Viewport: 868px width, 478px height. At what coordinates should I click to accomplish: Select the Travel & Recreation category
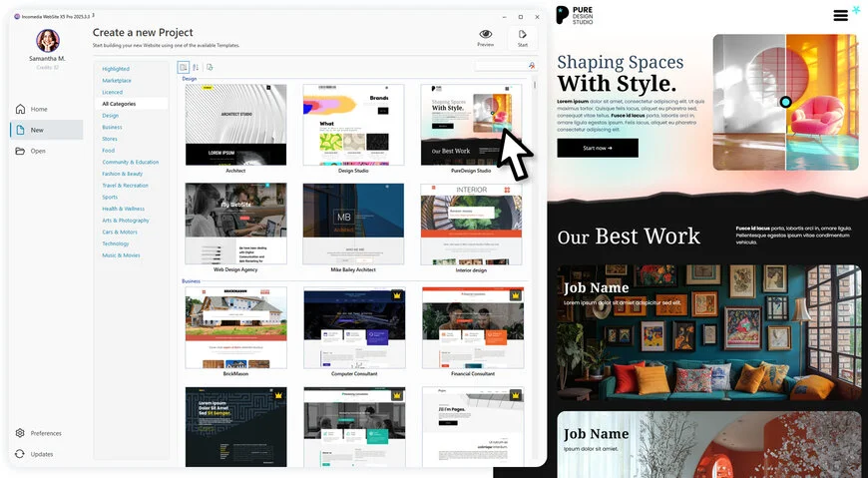(125, 185)
